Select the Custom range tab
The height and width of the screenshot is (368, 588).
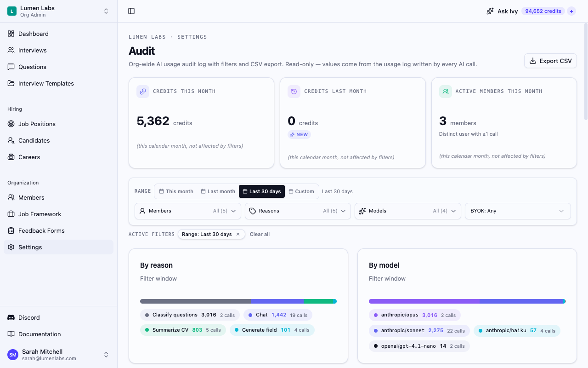[x=301, y=191]
